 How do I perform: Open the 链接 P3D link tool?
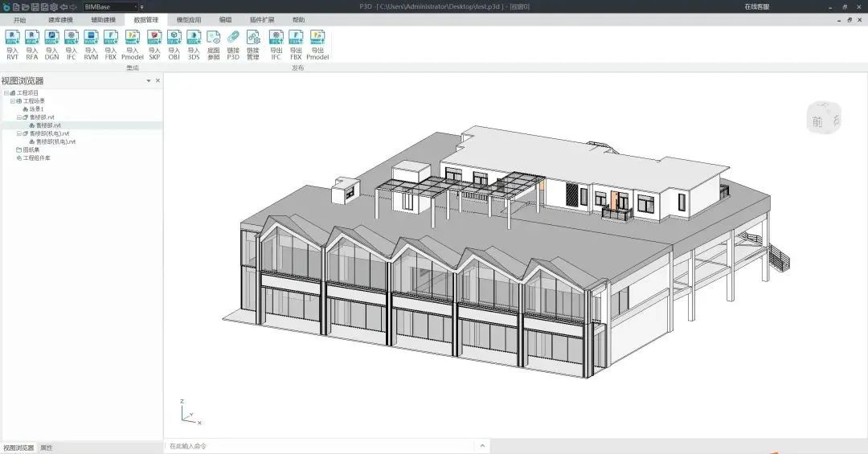point(233,45)
